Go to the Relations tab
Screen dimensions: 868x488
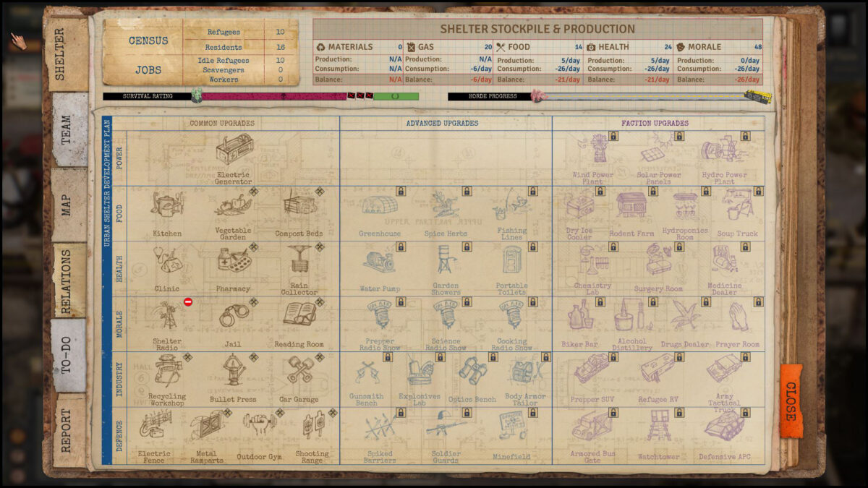68,281
